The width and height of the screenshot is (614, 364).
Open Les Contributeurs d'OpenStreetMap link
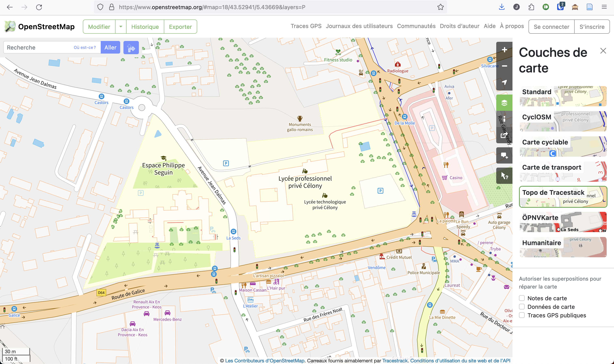click(x=265, y=361)
